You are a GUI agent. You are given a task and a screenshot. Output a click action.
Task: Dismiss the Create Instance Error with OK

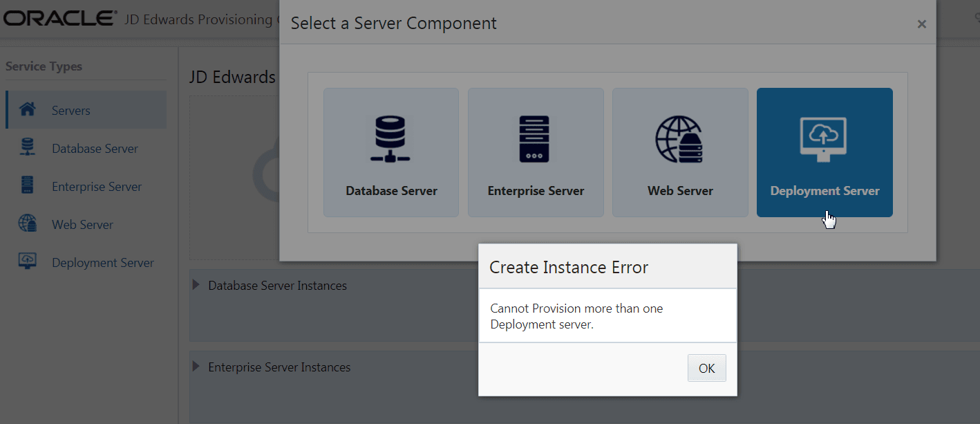tap(706, 367)
